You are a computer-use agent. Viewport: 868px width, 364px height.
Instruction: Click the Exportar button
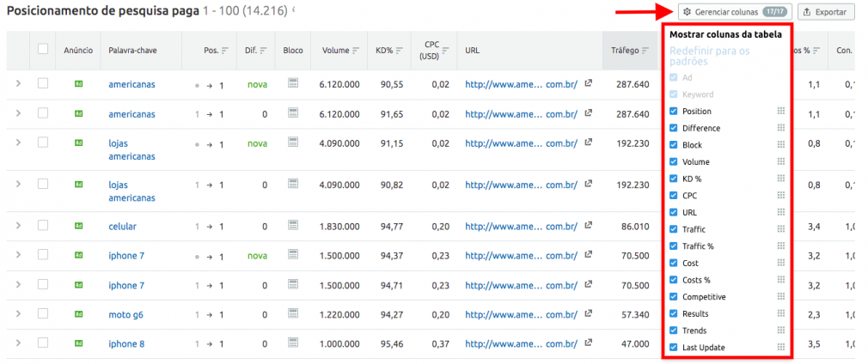pyautogui.click(x=825, y=12)
